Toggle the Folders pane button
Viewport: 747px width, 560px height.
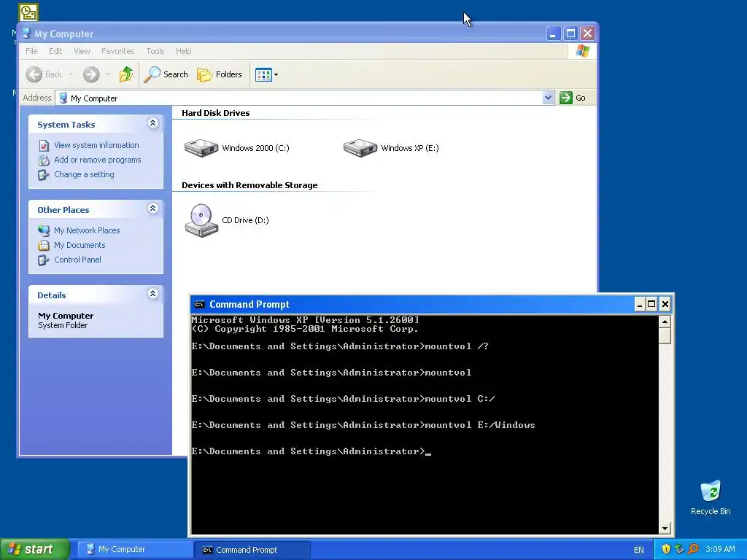point(220,74)
